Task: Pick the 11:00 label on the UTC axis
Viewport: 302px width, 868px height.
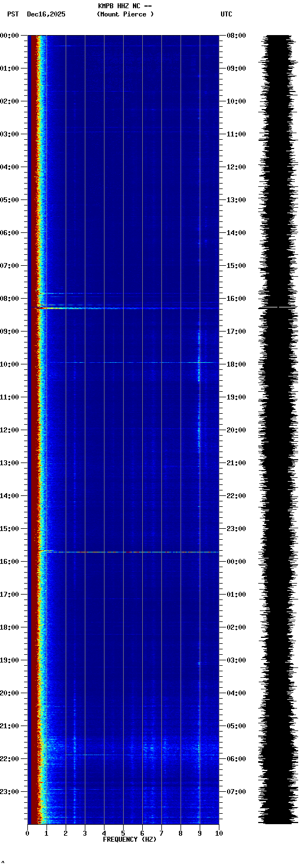Action: click(x=236, y=134)
